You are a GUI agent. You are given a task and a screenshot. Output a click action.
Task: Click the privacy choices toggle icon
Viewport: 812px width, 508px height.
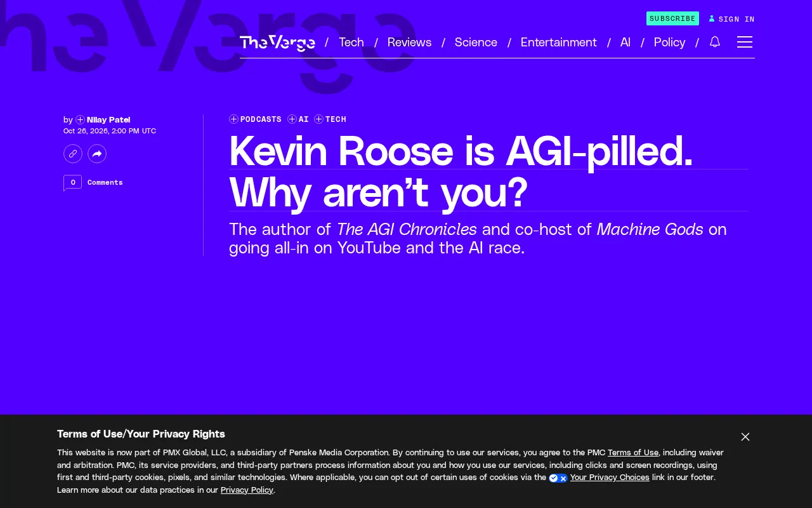558,478
